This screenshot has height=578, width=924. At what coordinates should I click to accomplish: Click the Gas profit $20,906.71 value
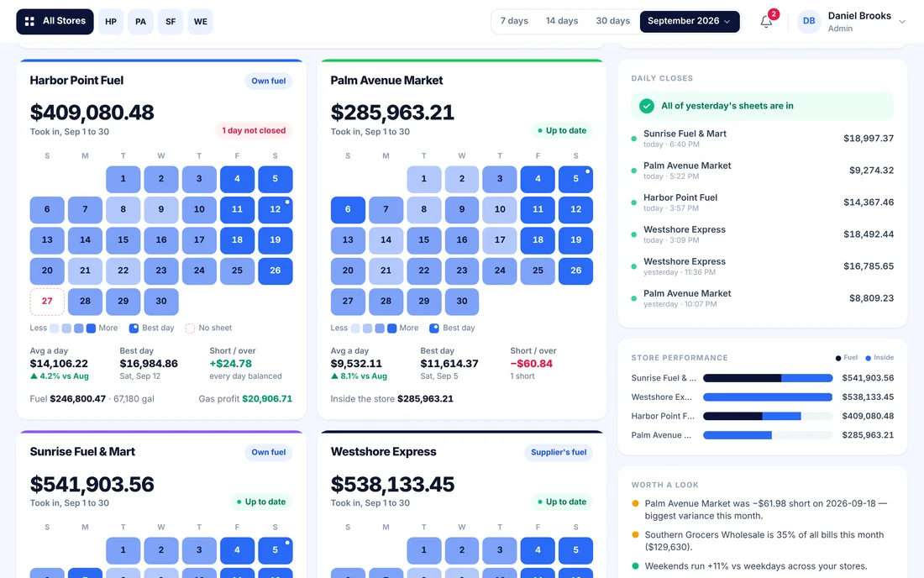pyautogui.click(x=267, y=399)
